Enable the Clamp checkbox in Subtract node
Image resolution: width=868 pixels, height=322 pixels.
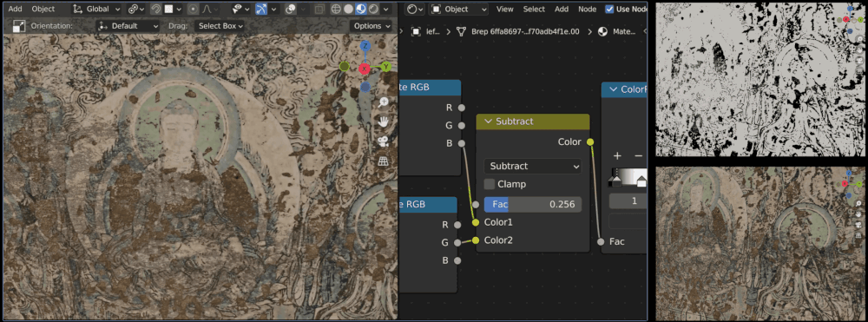click(490, 184)
